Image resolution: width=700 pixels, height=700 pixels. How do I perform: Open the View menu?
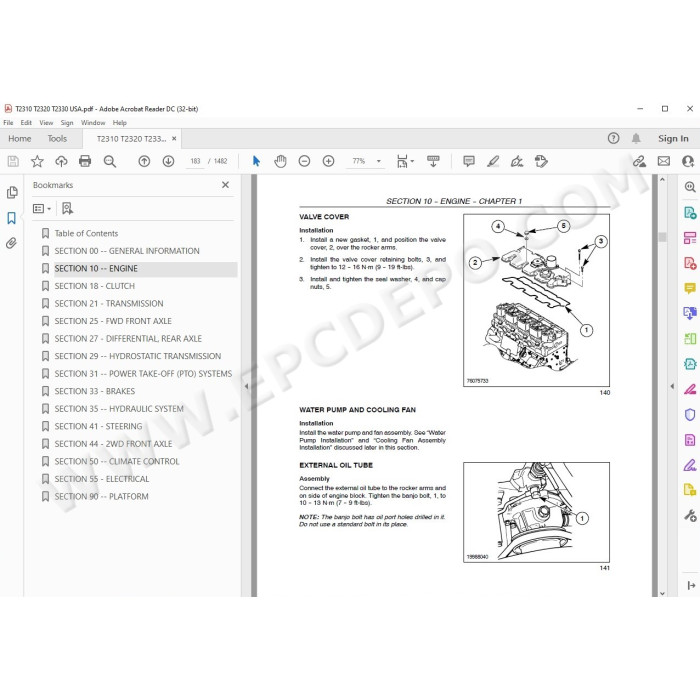pyautogui.click(x=46, y=123)
